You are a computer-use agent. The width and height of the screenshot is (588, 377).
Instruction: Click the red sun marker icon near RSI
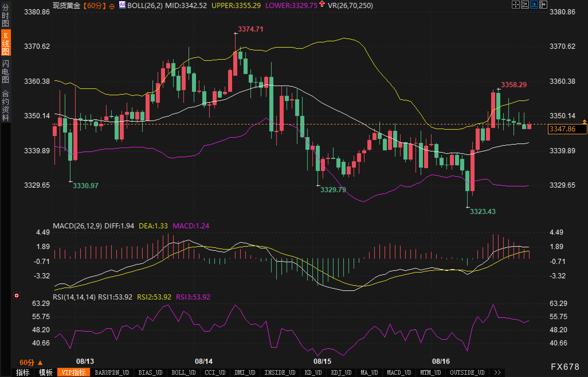17,296
